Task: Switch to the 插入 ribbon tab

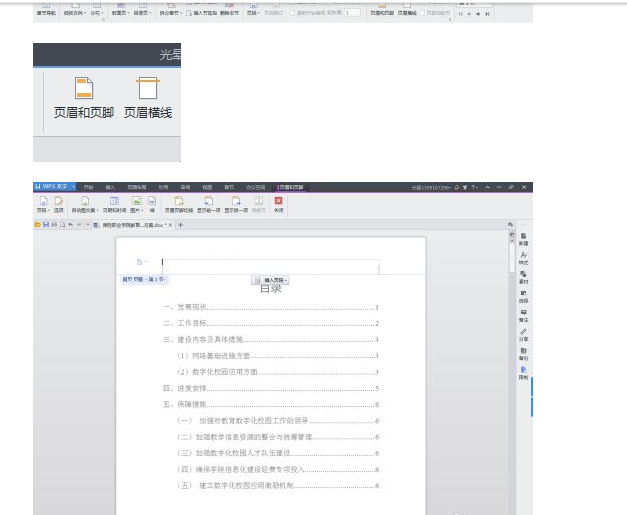Action: [110, 187]
